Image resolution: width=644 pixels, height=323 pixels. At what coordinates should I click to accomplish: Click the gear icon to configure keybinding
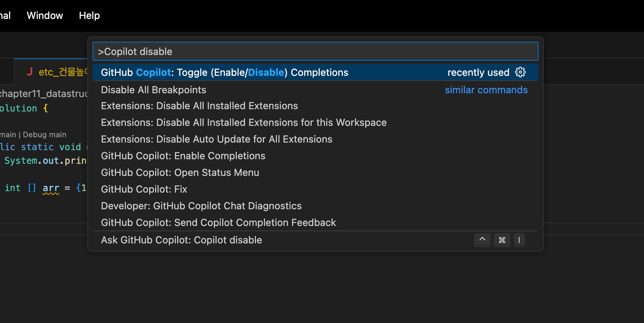click(x=520, y=72)
